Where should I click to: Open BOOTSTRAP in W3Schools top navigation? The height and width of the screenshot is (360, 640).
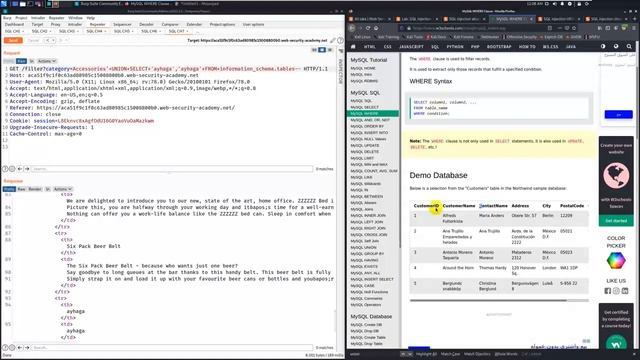coord(499,47)
